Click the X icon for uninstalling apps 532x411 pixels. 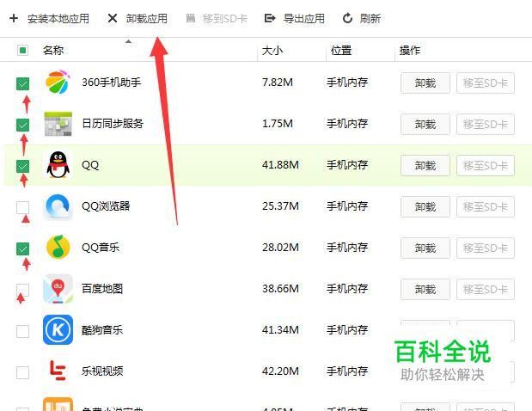click(x=113, y=18)
